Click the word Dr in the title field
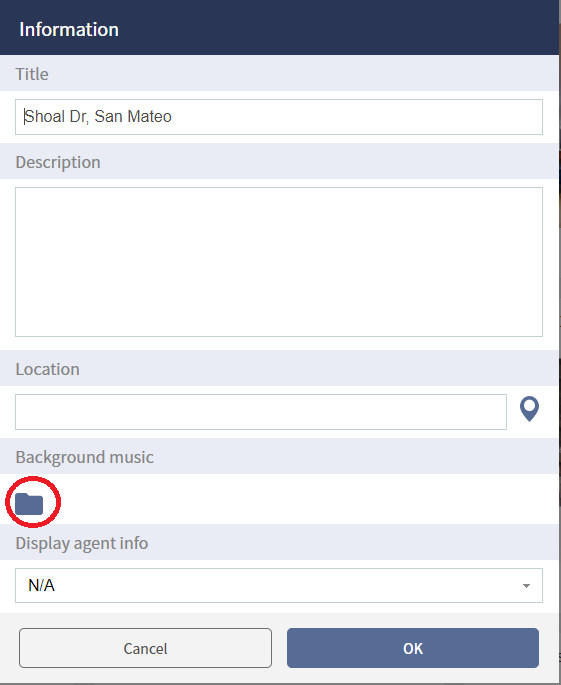The width and height of the screenshot is (561, 685). point(79,117)
